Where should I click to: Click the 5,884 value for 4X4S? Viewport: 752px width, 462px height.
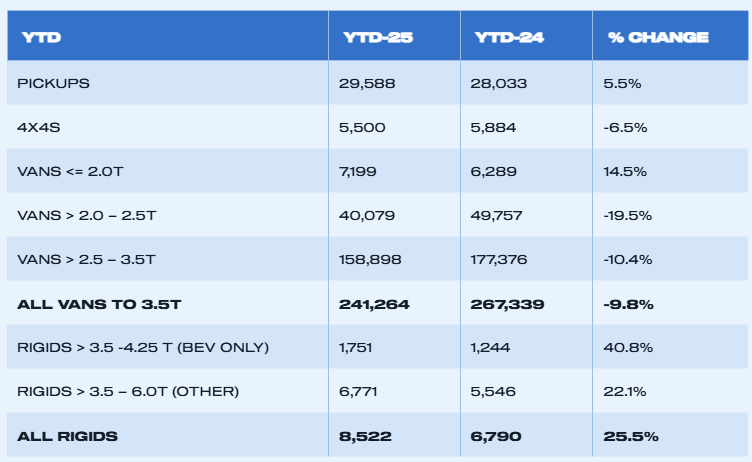coord(492,127)
